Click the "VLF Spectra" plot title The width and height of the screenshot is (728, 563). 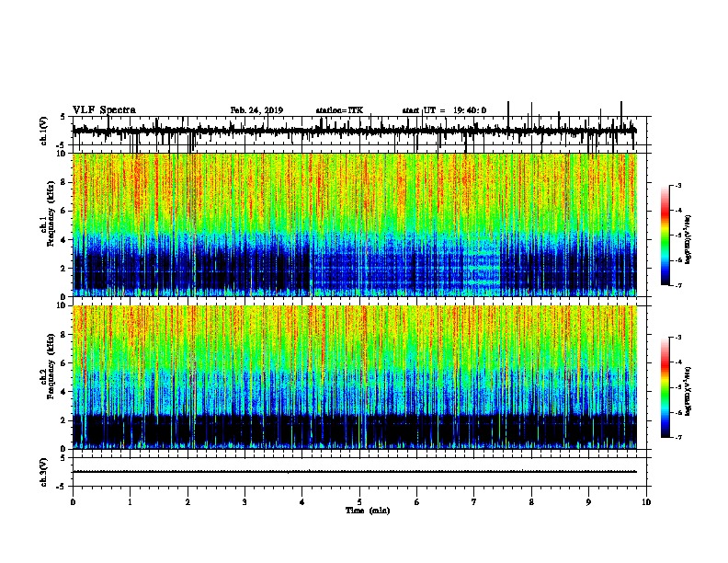click(x=104, y=110)
